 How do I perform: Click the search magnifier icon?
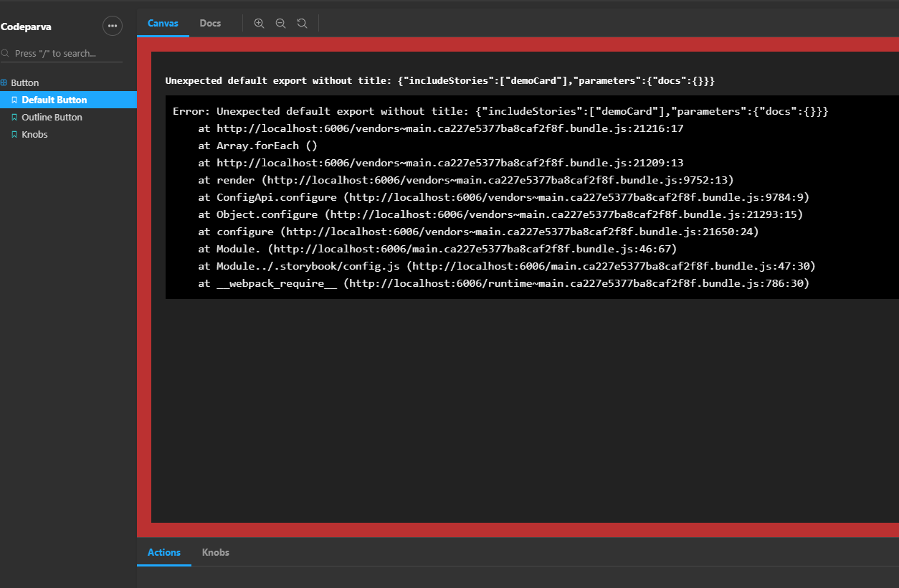click(x=6, y=53)
